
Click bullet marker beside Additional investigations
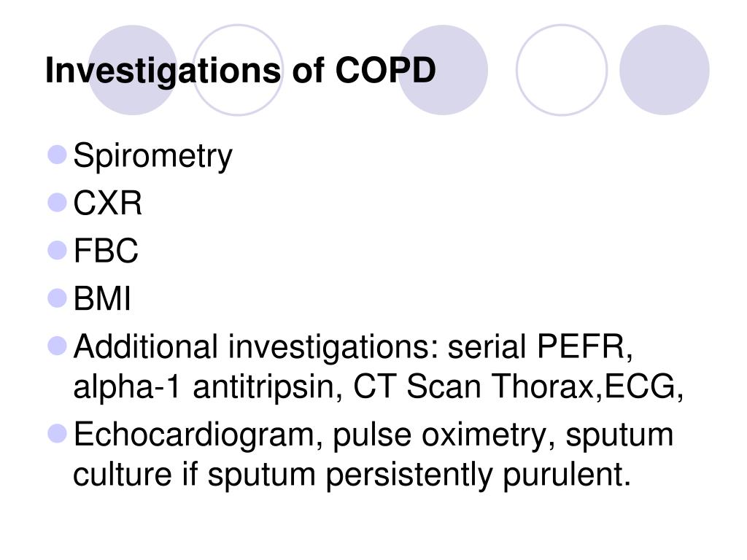[x=57, y=346]
